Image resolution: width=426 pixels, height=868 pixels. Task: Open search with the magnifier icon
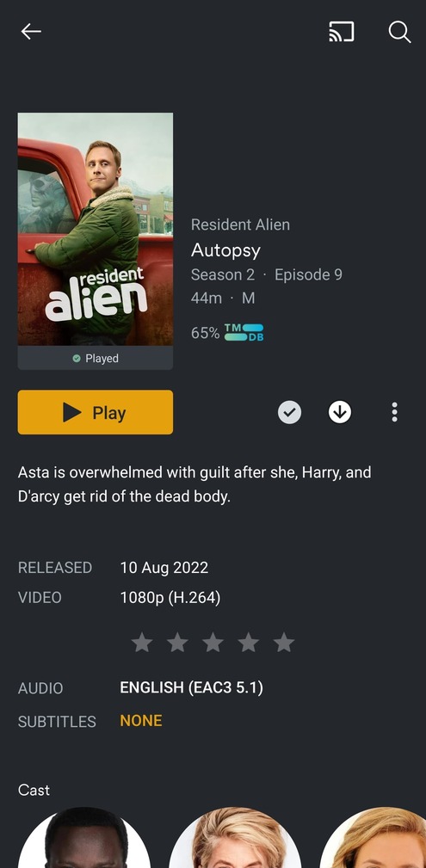pos(399,32)
